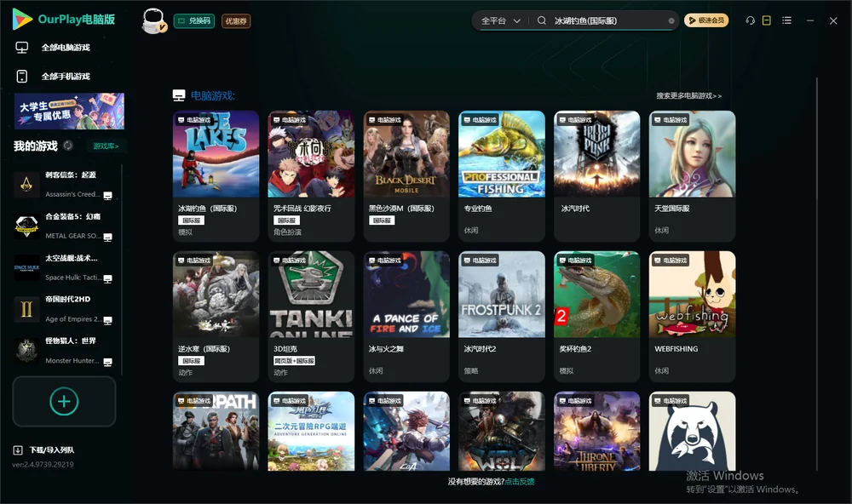Open 奖杯钓鱼2 game card

597,317
